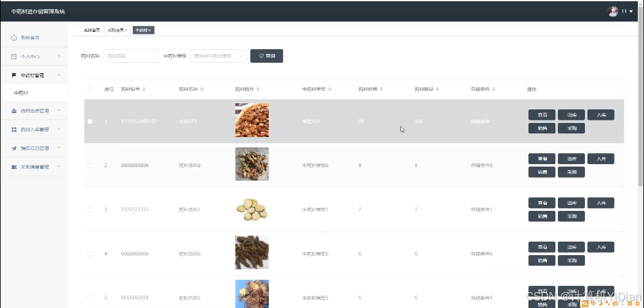Click the paper plane icon beside 销售信息管理

pos(14,148)
